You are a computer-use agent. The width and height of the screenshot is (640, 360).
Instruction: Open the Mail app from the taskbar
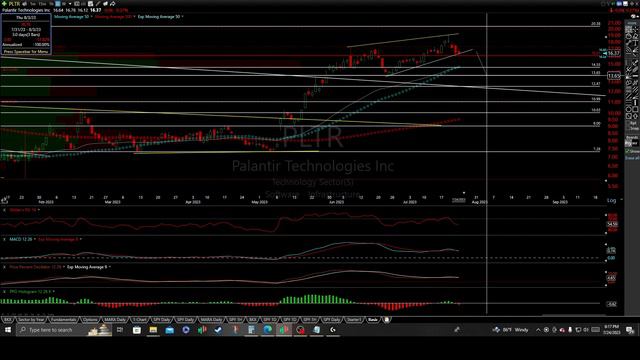click(169, 329)
